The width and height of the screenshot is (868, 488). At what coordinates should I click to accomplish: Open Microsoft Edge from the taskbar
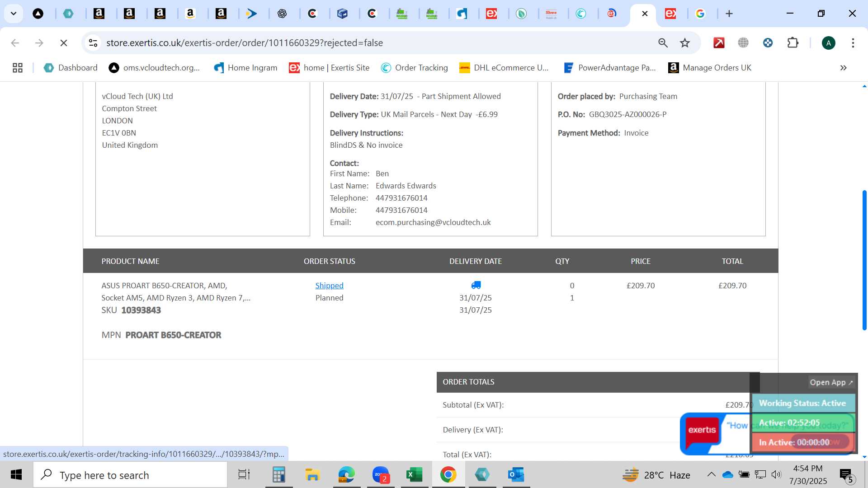[346, 475]
